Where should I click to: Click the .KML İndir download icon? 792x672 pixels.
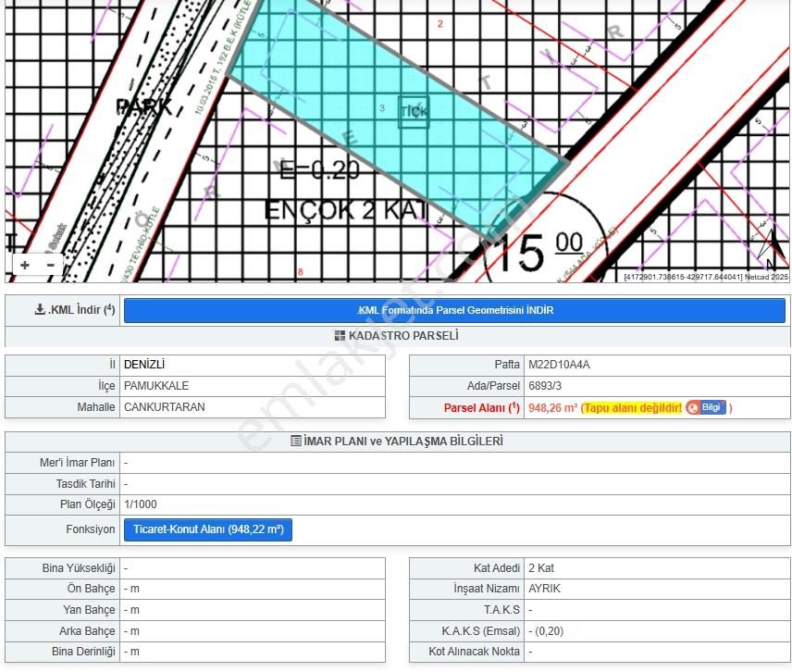(x=40, y=310)
